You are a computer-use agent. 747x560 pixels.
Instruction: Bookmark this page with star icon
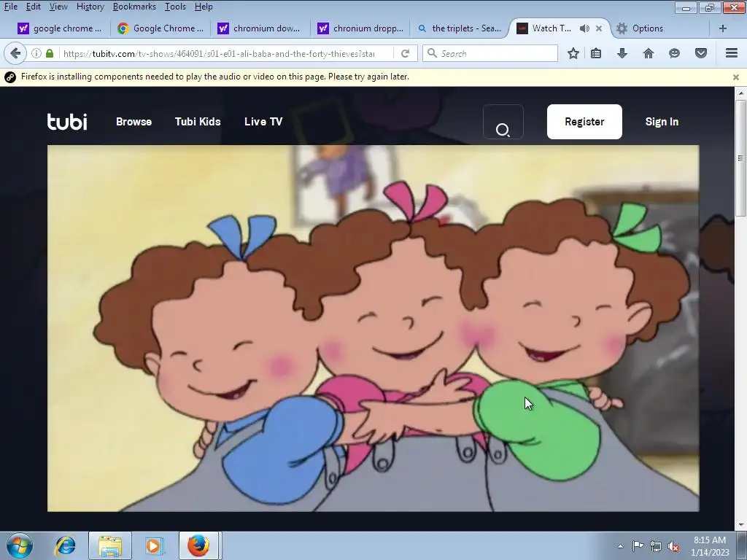[x=573, y=53]
